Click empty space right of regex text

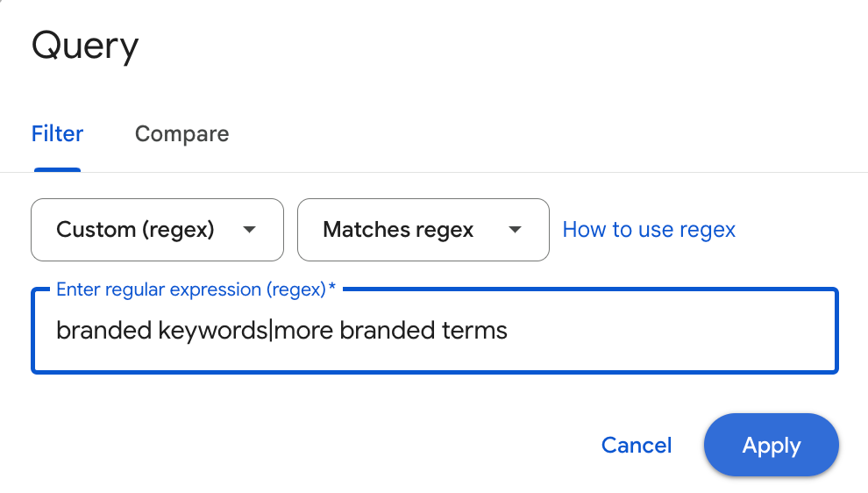click(x=666, y=331)
